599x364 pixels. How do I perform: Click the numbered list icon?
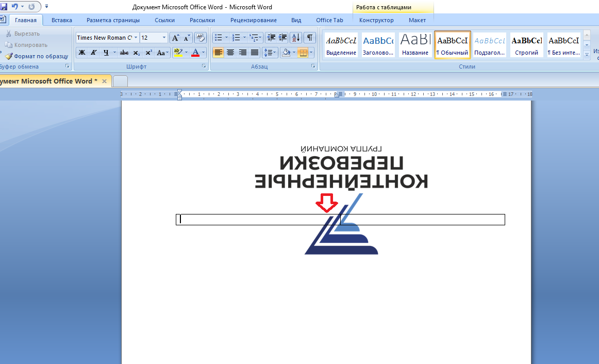click(236, 38)
